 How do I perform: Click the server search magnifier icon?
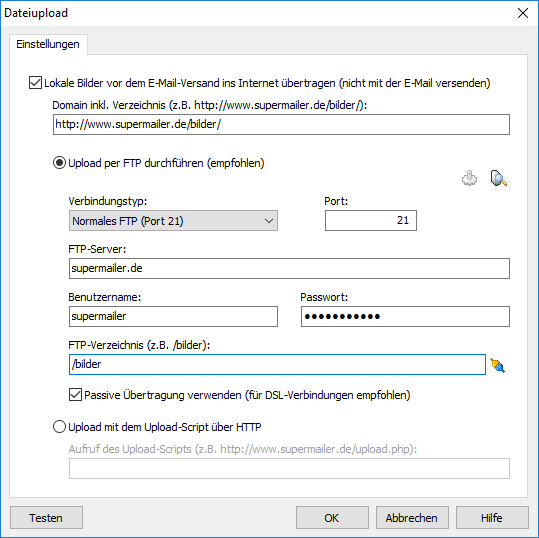tap(498, 178)
